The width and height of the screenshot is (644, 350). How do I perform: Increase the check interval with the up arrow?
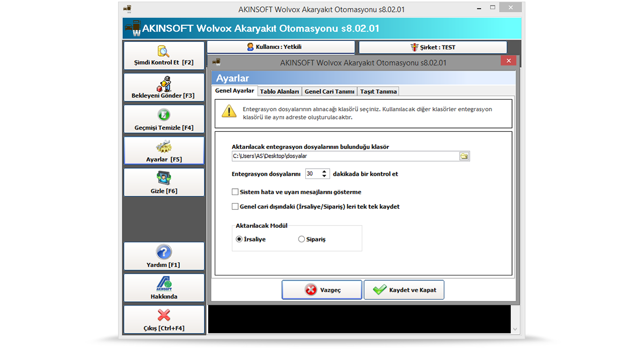click(x=325, y=171)
